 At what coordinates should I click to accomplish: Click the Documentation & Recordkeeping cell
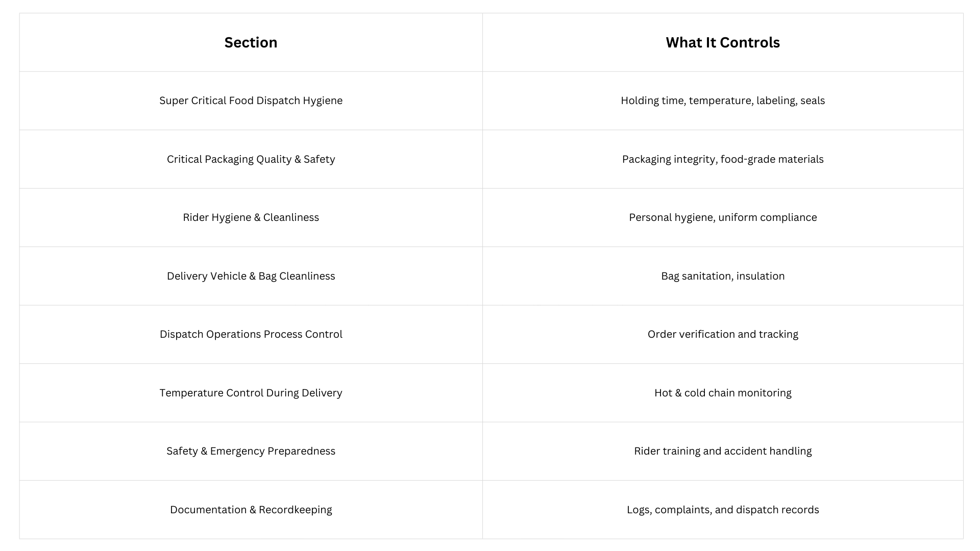pyautogui.click(x=251, y=510)
